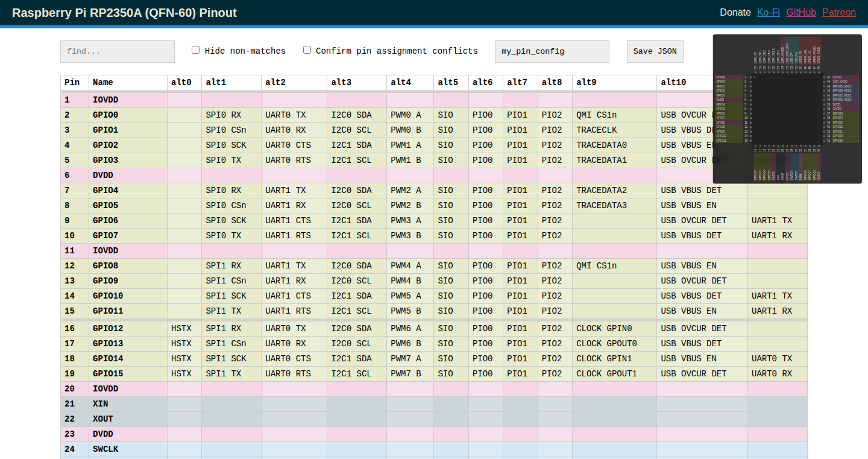Click the alt6 column header

(486, 83)
